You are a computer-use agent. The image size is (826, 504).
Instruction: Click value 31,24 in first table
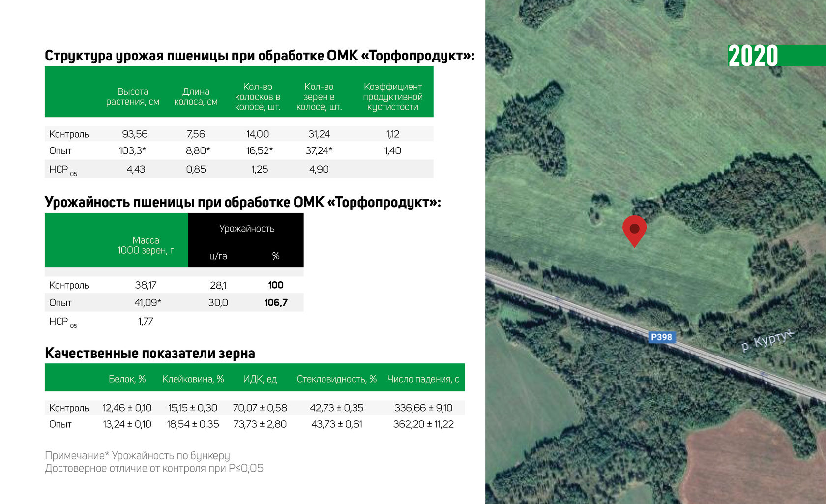(x=319, y=134)
